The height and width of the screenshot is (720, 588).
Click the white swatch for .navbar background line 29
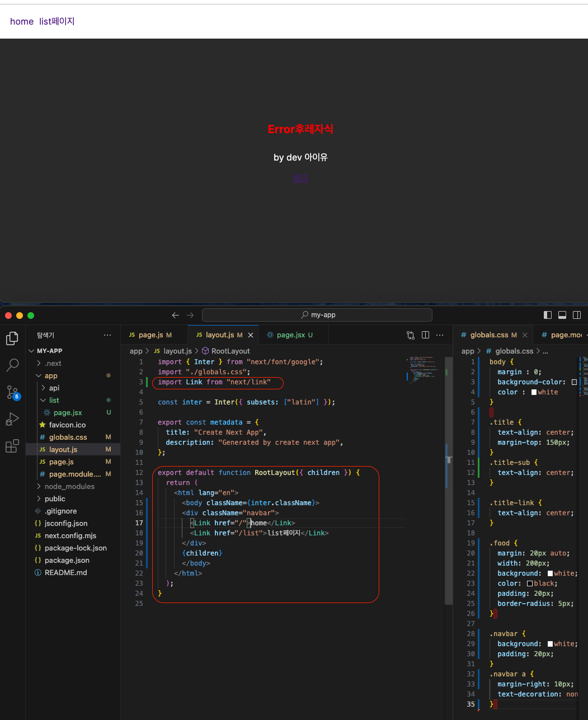point(550,644)
